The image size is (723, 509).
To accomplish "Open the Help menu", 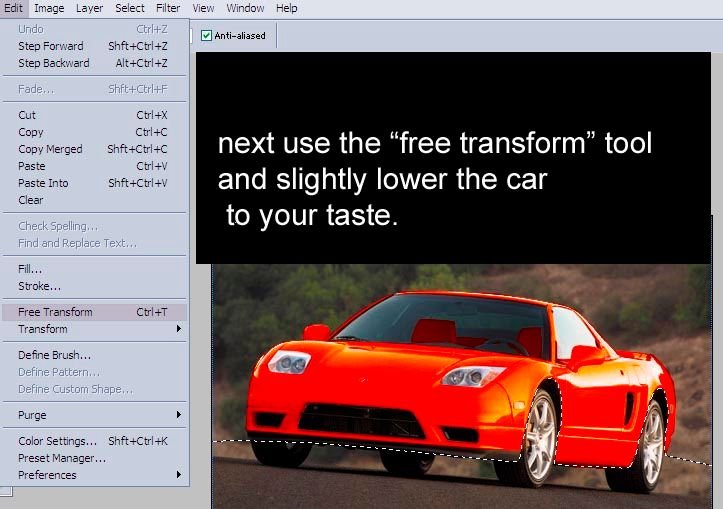I will [x=287, y=8].
